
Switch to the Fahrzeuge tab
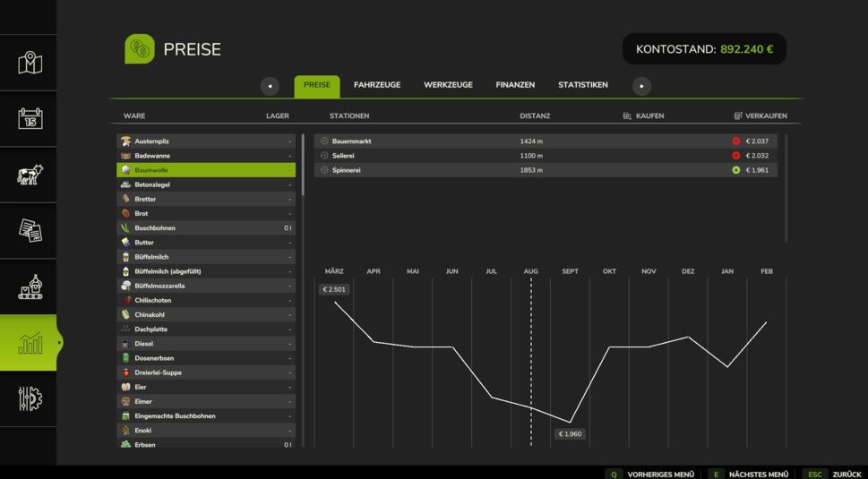point(377,85)
